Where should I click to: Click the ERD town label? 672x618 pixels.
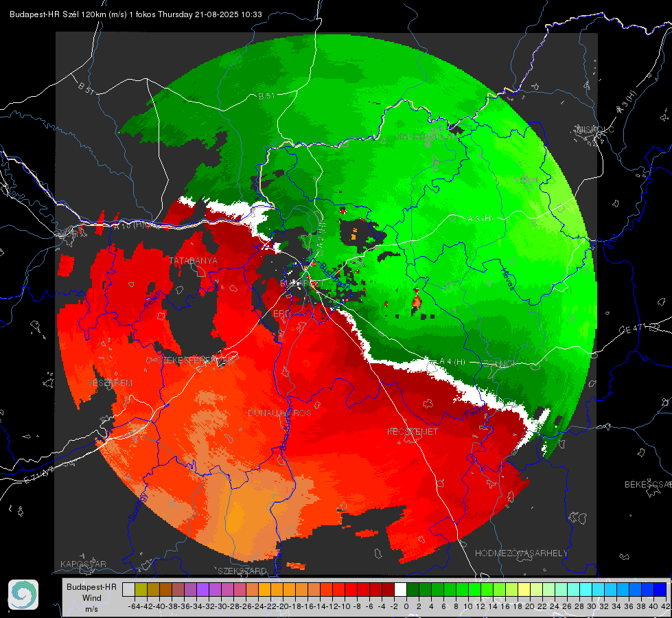281,314
